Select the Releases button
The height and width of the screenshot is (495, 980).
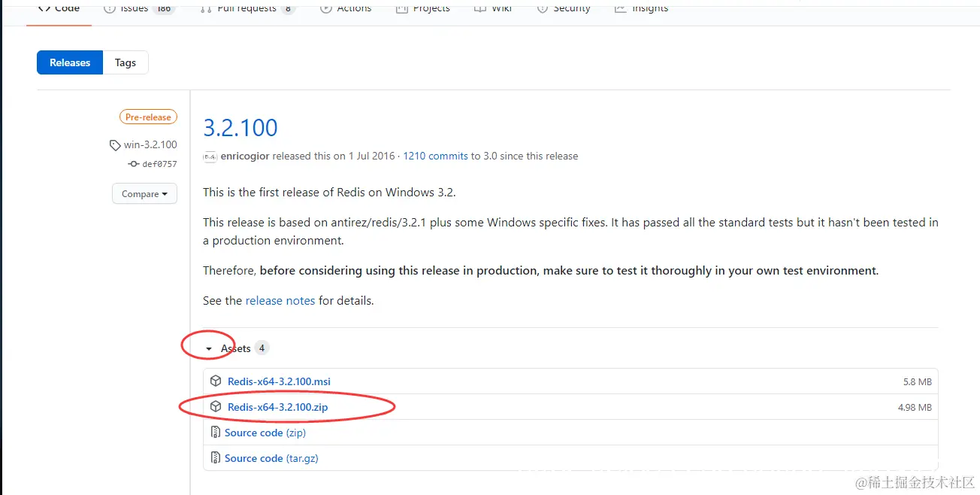[70, 62]
